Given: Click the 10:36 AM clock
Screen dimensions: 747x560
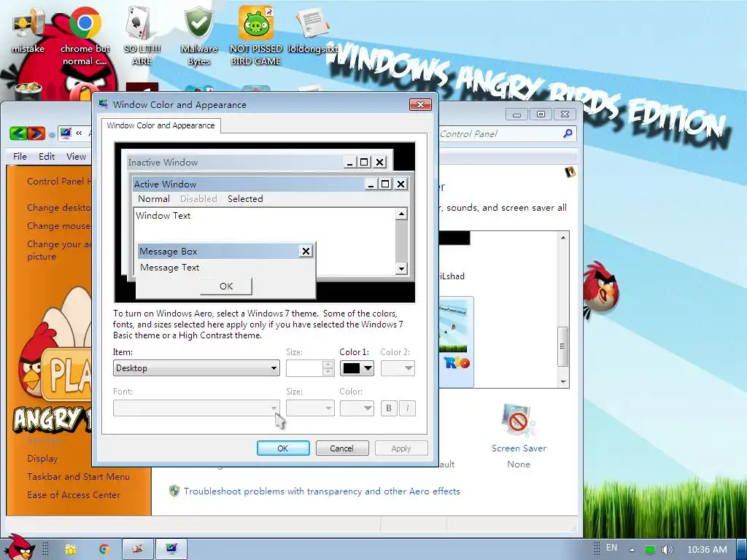Looking at the screenshot, I should coord(707,550).
